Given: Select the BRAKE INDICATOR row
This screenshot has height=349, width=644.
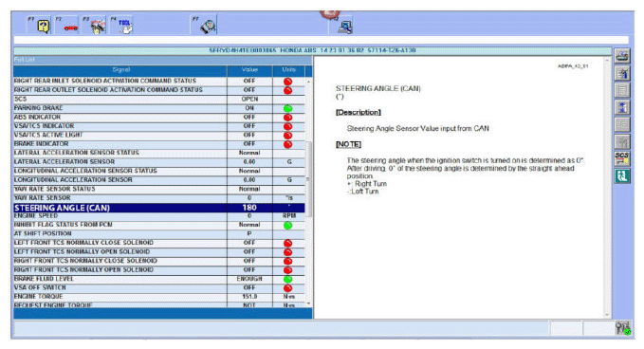Looking at the screenshot, I should pos(159,144).
